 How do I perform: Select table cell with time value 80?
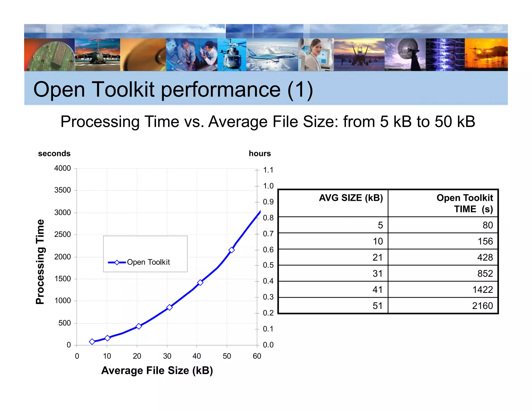[x=443, y=225]
